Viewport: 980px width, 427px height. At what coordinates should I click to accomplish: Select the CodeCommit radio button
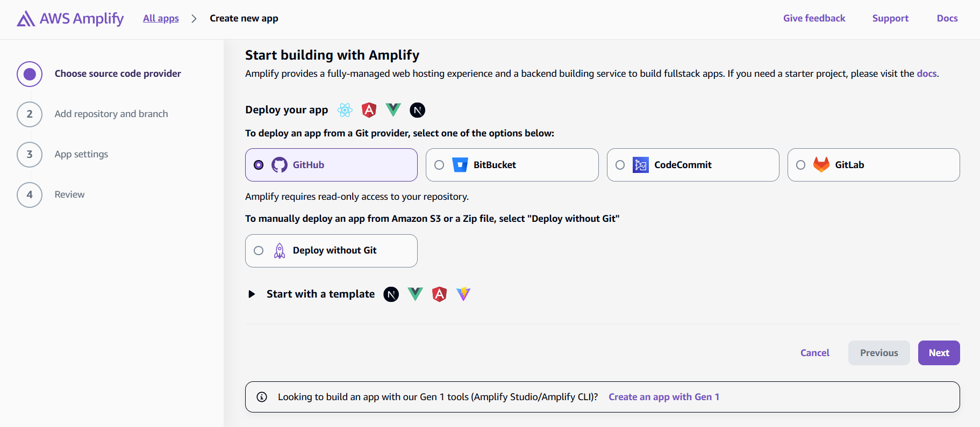coord(620,165)
